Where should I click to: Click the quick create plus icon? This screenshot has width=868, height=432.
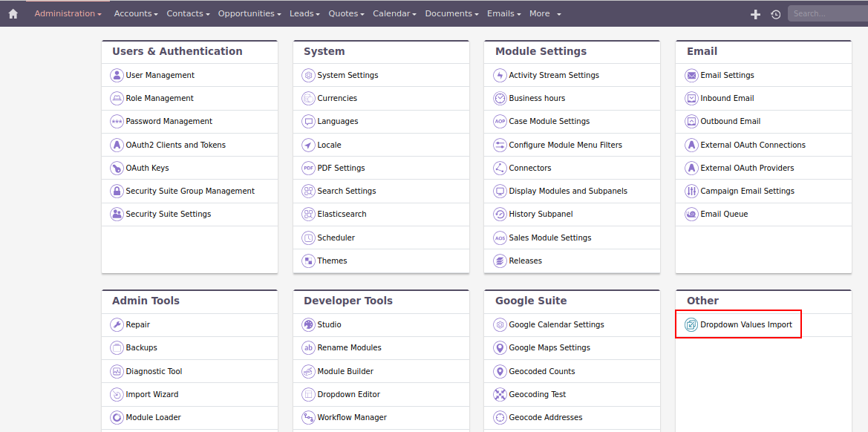point(755,14)
